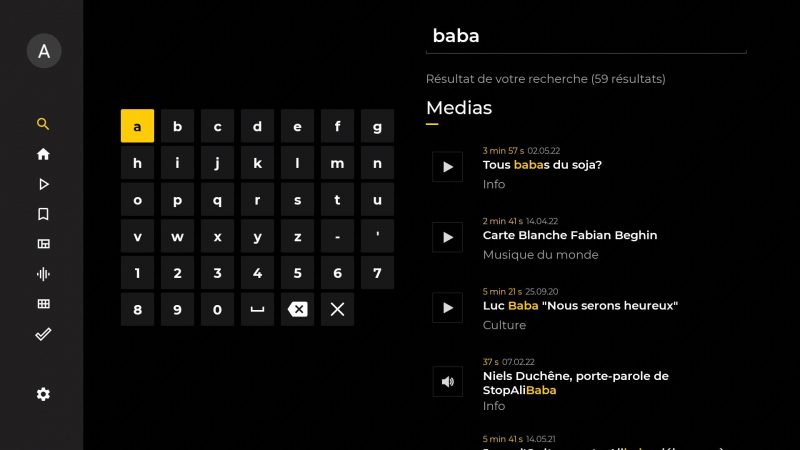Listen to the Niels Duchêne audio clip
800x450 pixels.
[x=447, y=381]
